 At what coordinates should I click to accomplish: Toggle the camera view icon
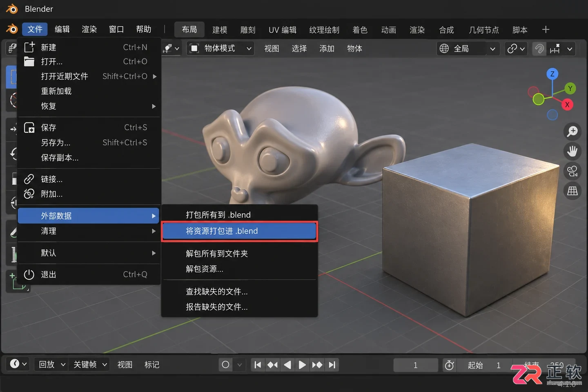coord(572,171)
